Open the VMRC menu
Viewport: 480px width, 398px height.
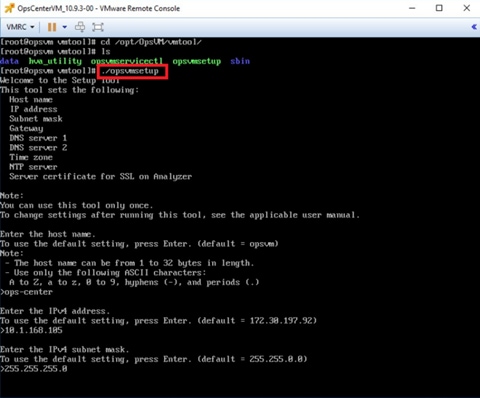click(x=20, y=27)
